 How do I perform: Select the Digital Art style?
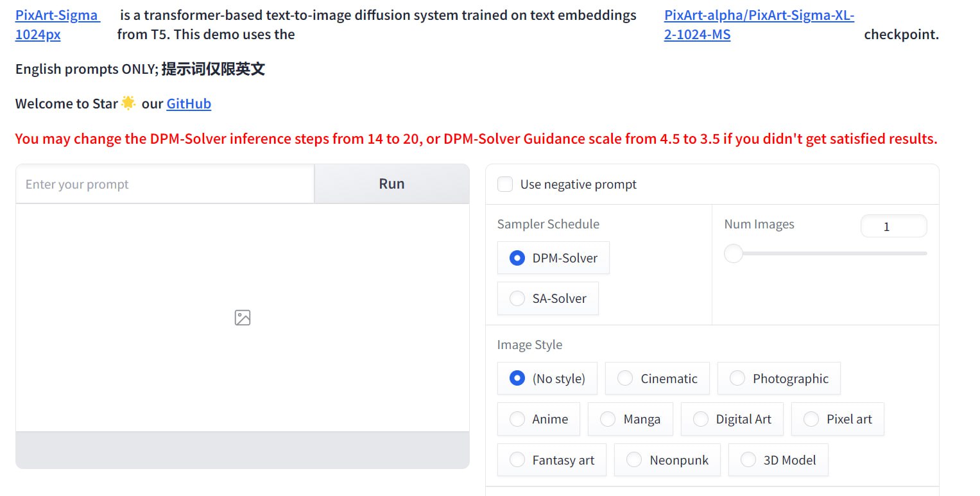pos(701,419)
